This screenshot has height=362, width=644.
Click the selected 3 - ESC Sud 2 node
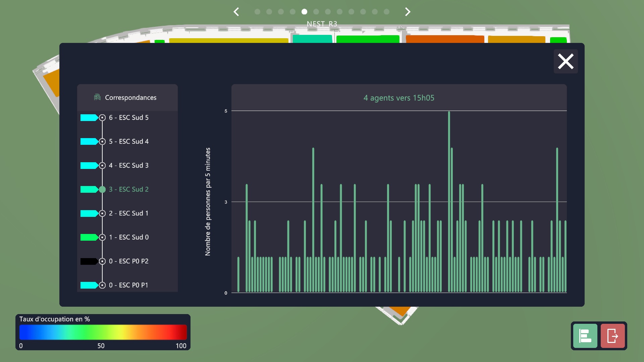pyautogui.click(x=102, y=189)
